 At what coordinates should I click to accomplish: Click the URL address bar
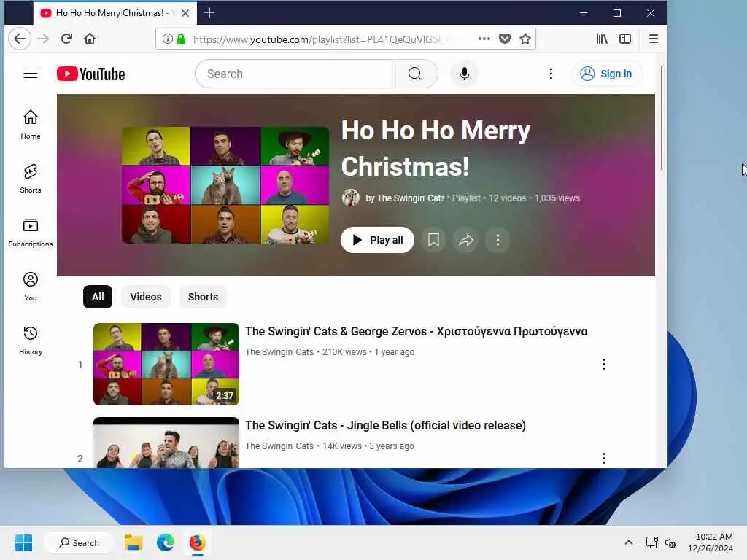[320, 39]
